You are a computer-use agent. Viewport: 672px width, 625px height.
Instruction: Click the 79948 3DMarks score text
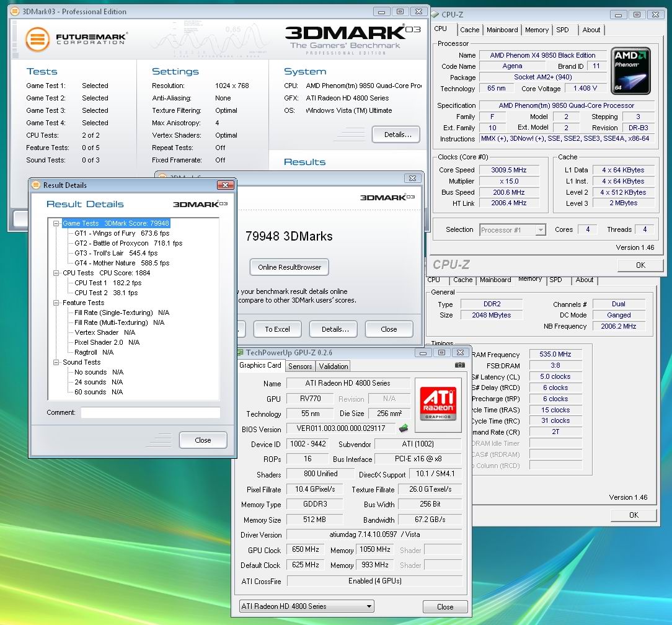289,236
